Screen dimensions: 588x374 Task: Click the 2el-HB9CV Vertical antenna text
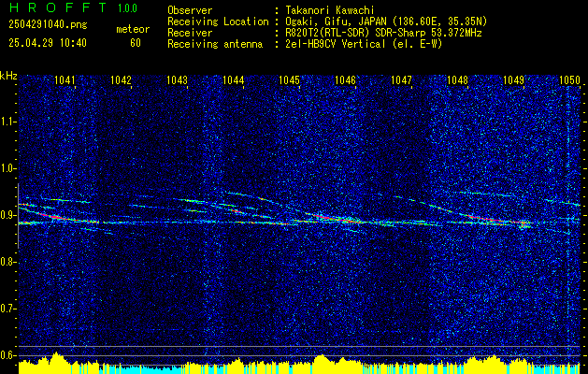(x=364, y=44)
